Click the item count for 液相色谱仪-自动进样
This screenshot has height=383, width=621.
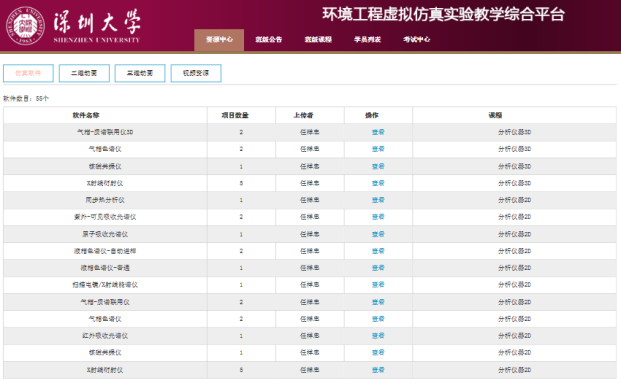(x=241, y=251)
